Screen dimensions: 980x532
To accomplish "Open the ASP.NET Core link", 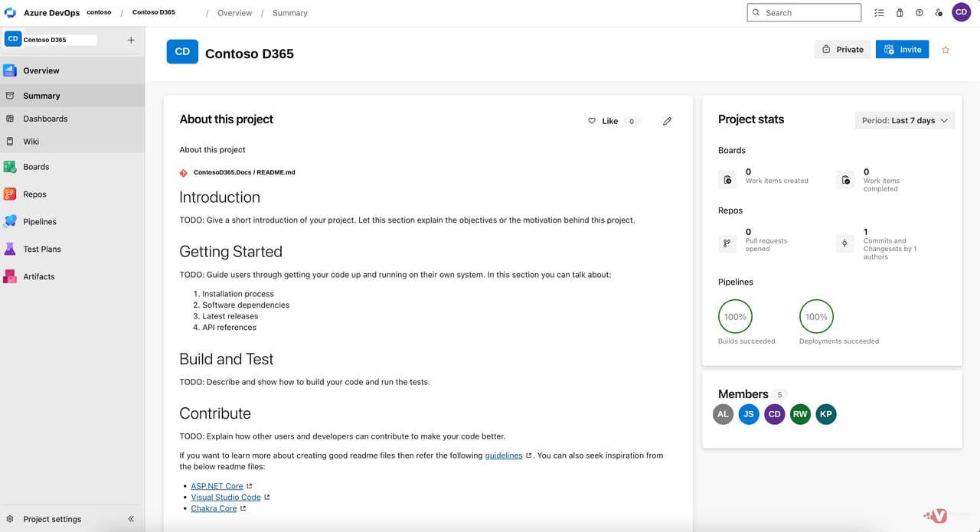I will pos(217,486).
